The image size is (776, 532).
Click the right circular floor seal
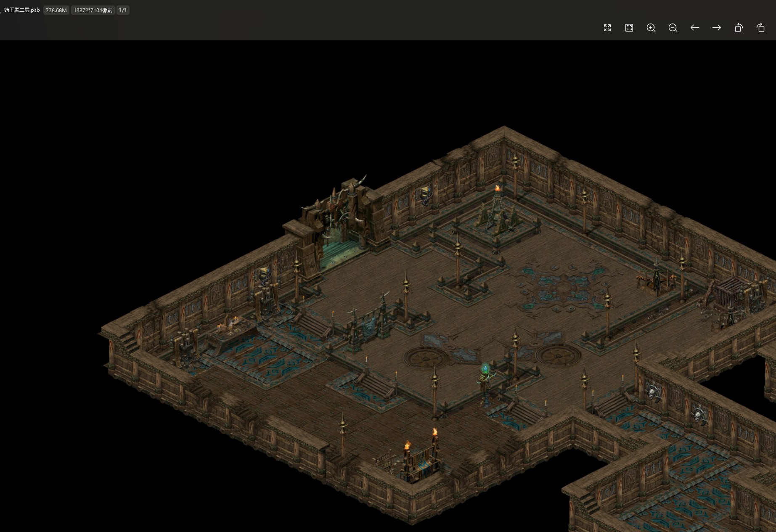tap(558, 355)
